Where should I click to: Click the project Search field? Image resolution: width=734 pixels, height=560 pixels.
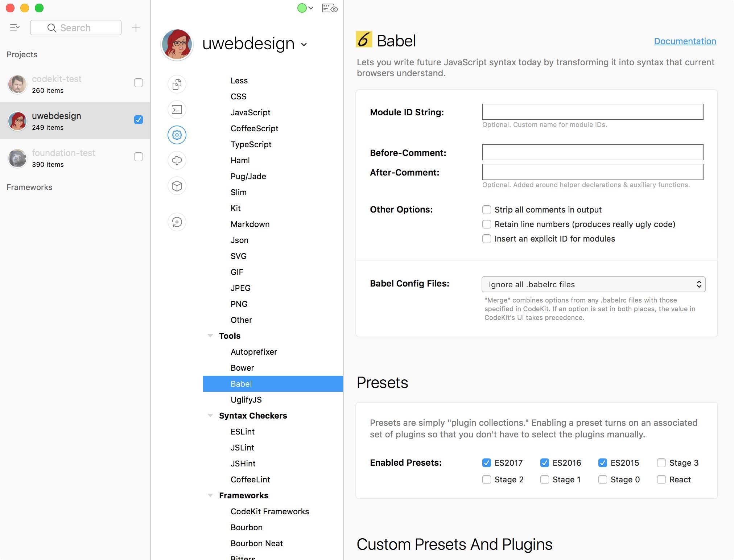click(76, 28)
